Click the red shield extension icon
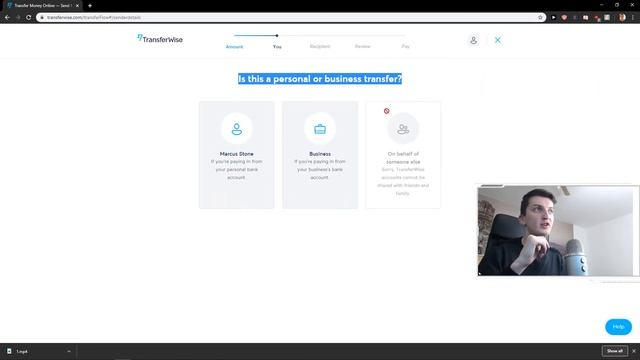 564,17
